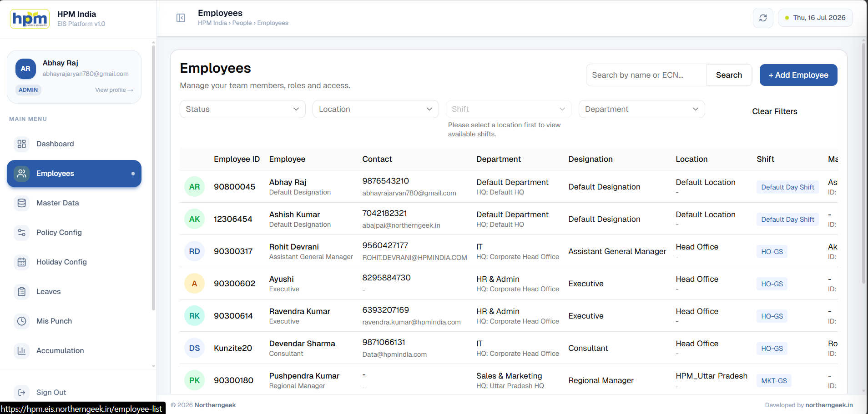
Task: Click Rohit Devrani's RD avatar
Action: coord(194,251)
